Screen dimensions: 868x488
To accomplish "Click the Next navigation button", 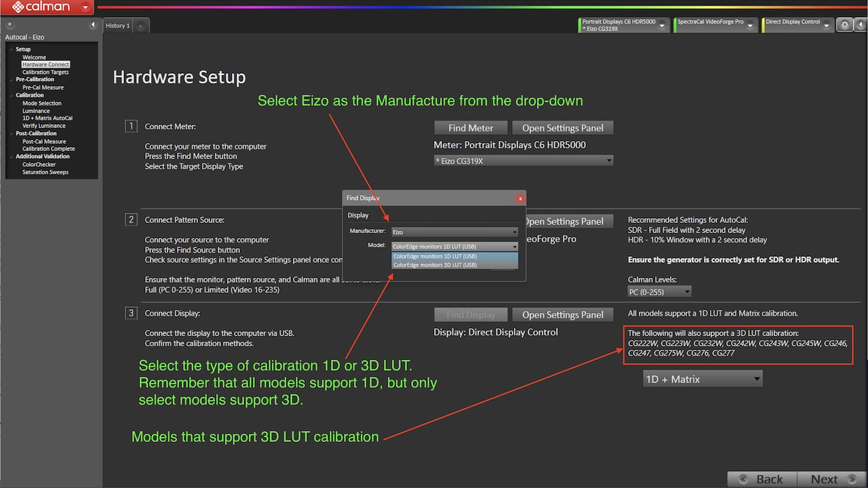I will [x=832, y=479].
